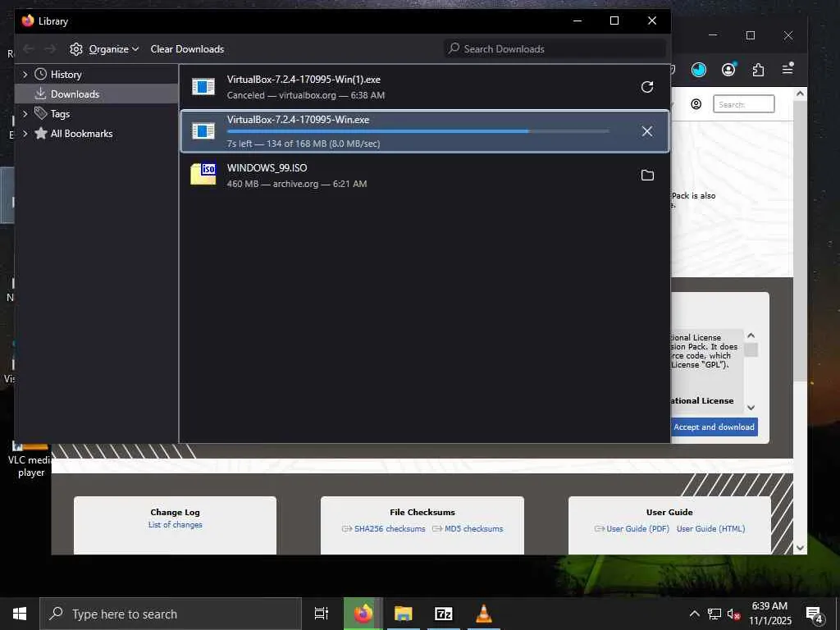The width and height of the screenshot is (840, 630).
Task: Click the Windows taskbar search box
Action: 171,614
